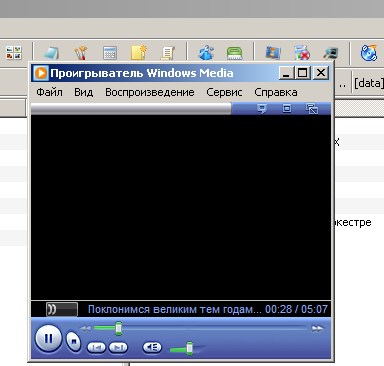The width and height of the screenshot is (384, 366).
Task: Click the blue disc icon in background toolbar
Action: point(369,53)
